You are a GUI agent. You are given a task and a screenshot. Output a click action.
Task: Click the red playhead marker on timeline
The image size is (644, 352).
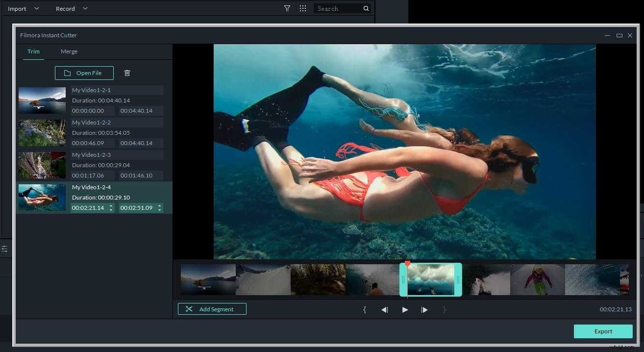pos(407,263)
